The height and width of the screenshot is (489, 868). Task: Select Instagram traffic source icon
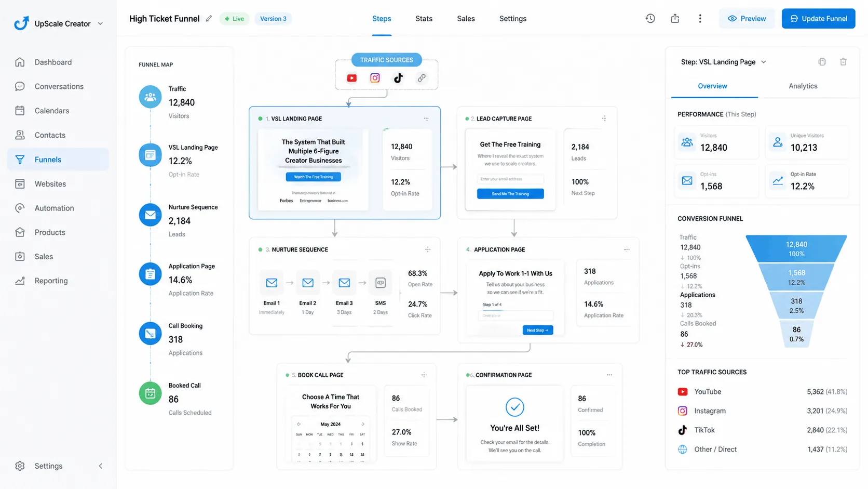(375, 78)
